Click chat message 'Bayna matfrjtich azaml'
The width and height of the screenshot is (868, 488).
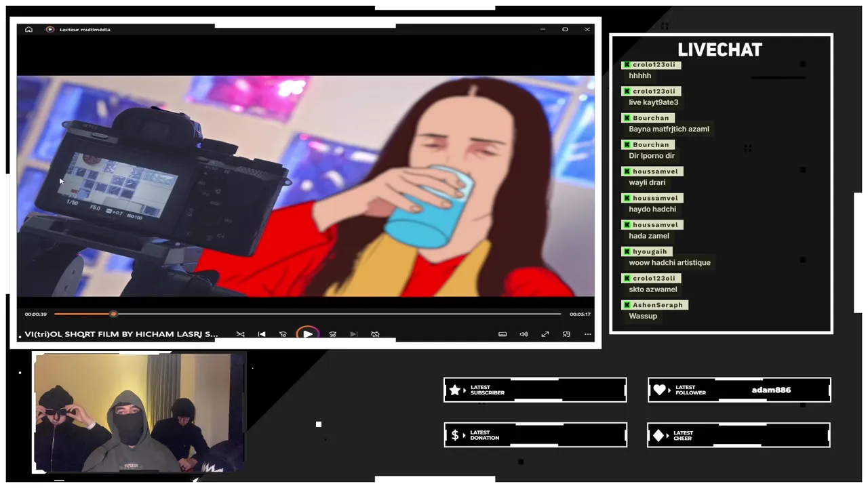point(669,129)
